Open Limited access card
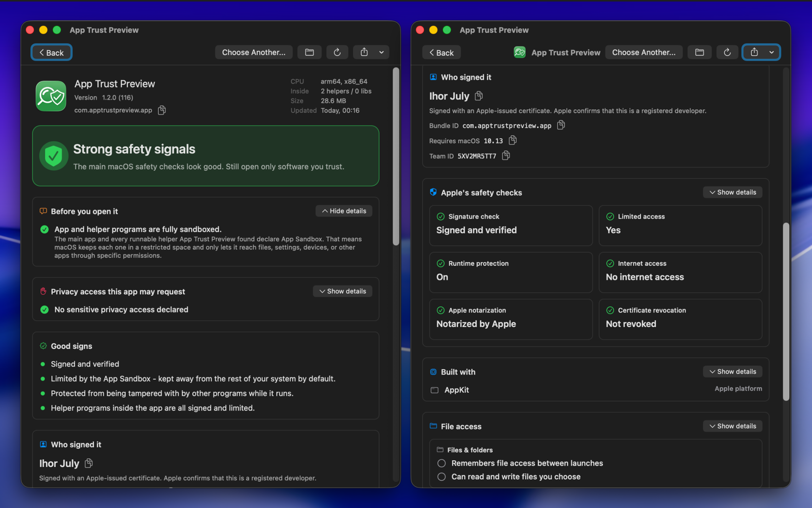Image resolution: width=812 pixels, height=508 pixels. pos(681,226)
